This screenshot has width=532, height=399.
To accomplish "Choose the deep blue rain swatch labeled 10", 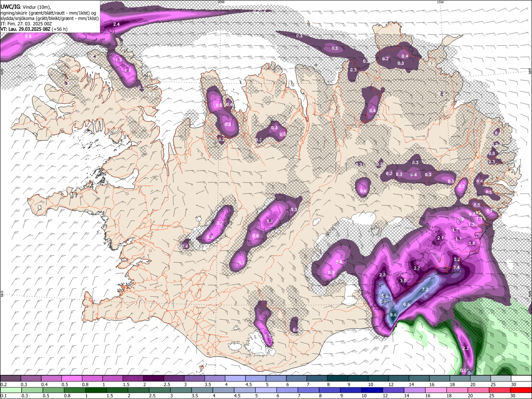I will 371,390.
